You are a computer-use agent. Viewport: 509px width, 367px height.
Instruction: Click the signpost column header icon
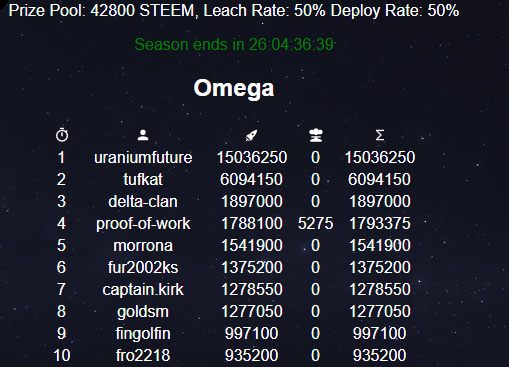pyautogui.click(x=316, y=135)
